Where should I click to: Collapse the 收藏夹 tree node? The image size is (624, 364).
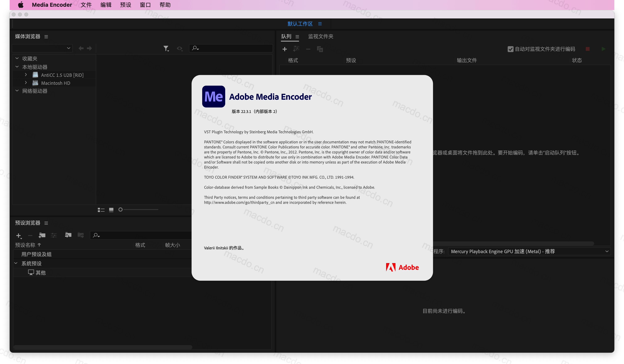point(17,58)
